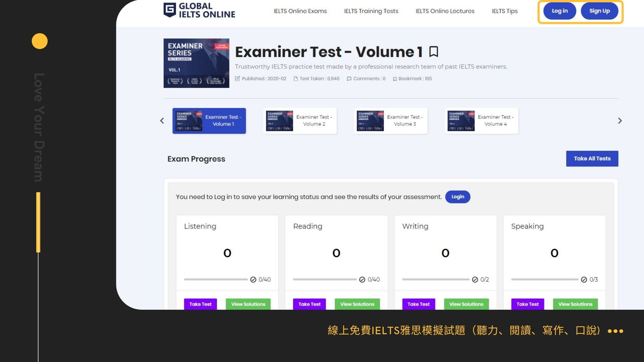Click the Bookmark : 165 text
Screen dimensions: 644x362
tap(415, 78)
